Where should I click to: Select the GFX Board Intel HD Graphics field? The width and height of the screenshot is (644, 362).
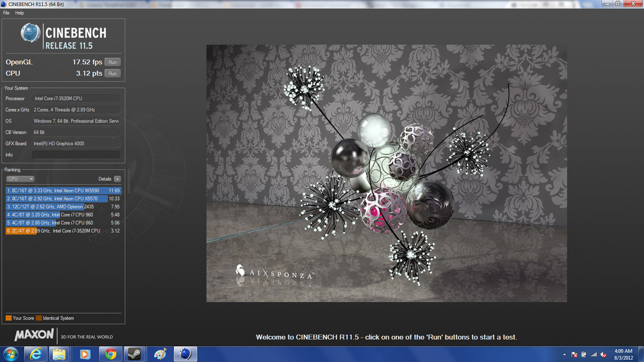[77, 144]
